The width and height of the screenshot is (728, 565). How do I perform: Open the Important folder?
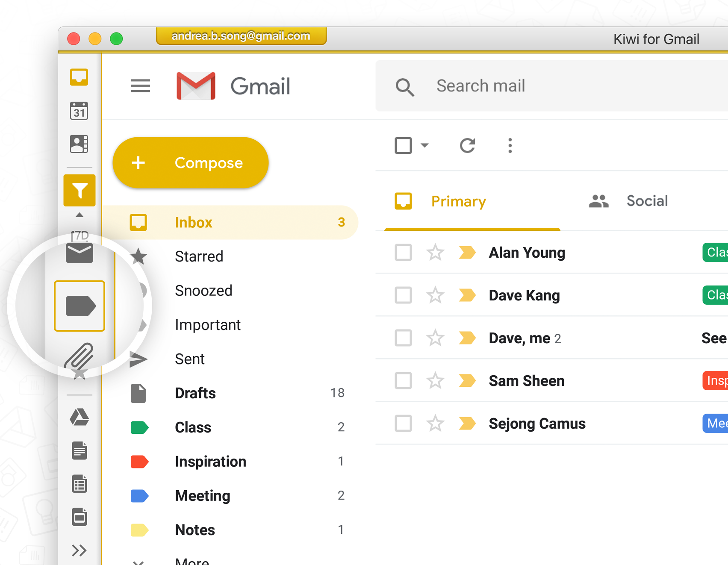coord(230,325)
